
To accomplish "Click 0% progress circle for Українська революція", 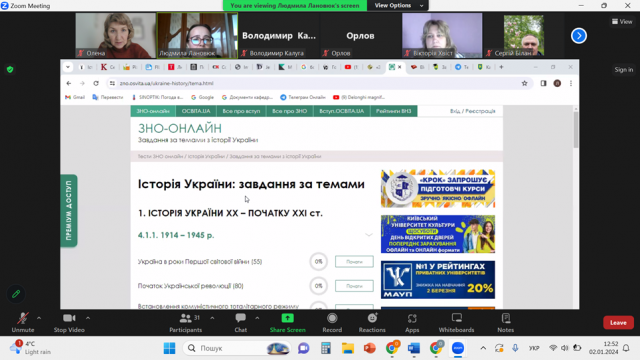I will pyautogui.click(x=318, y=286).
